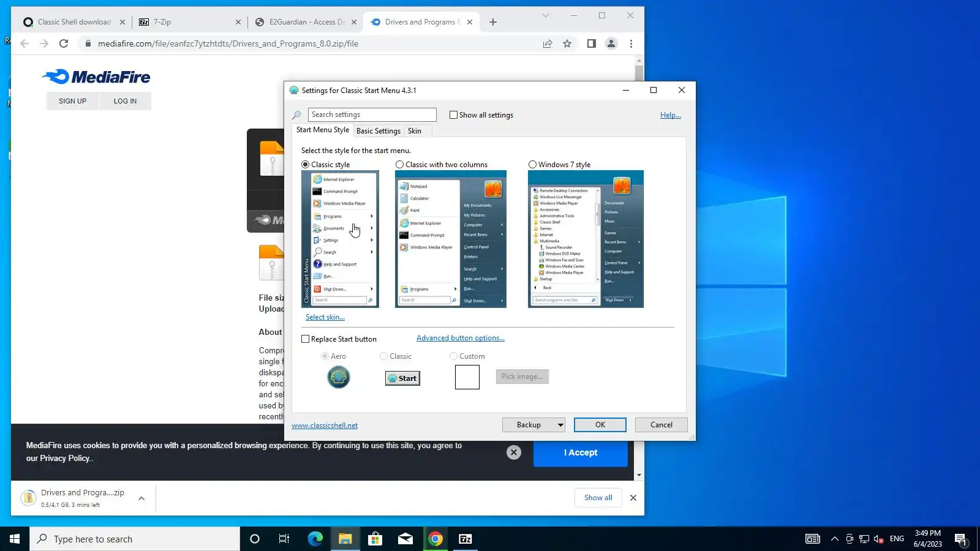Image resolution: width=980 pixels, height=551 pixels.
Task: Click the Chrome address bar URL
Action: point(228,43)
